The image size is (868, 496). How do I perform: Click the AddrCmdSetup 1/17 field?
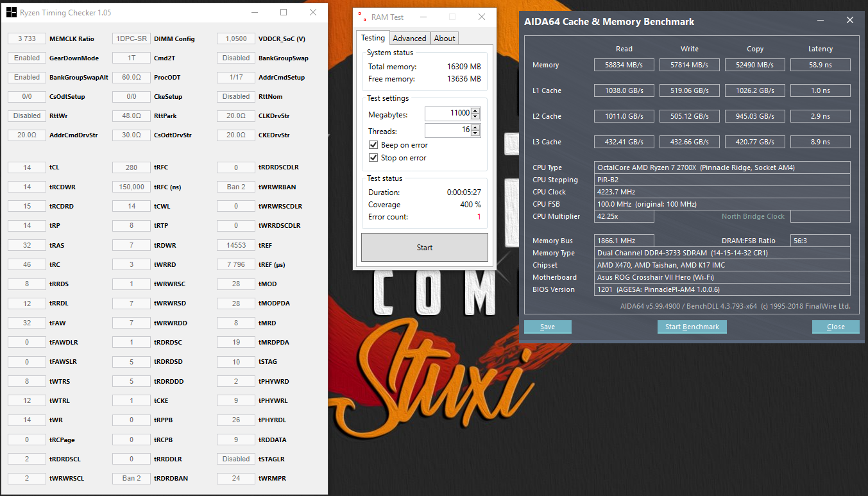tap(236, 77)
